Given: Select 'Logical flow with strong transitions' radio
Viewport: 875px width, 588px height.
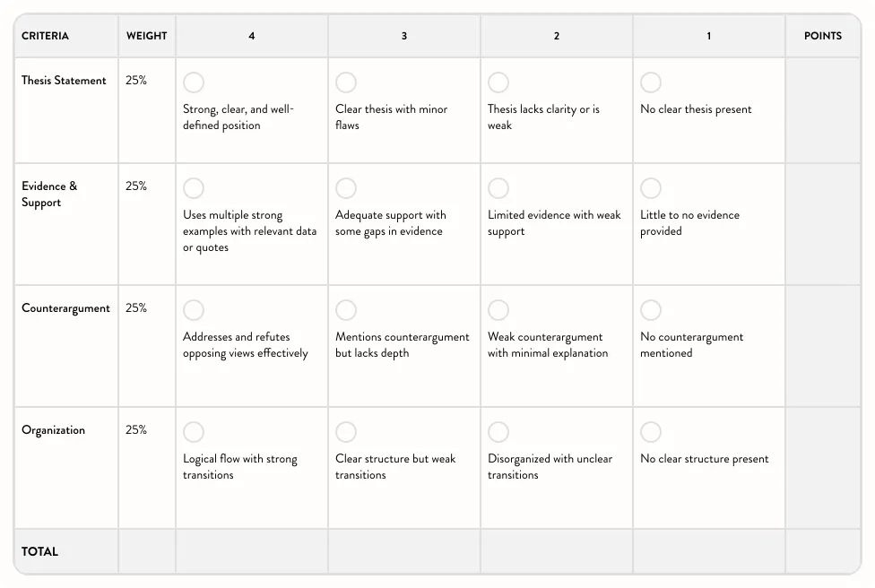Looking at the screenshot, I should tap(194, 433).
